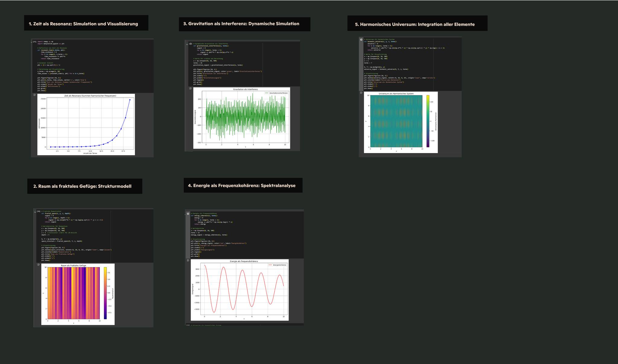Click run icon of gravitational_interference cell
Viewport: 618px width, 364px height.
[x=190, y=44]
